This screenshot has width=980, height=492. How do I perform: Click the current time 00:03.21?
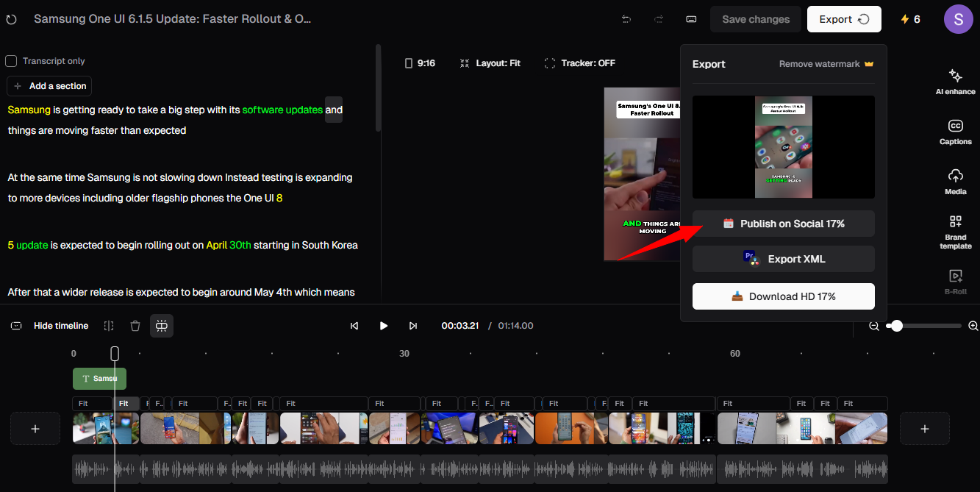[x=460, y=326]
